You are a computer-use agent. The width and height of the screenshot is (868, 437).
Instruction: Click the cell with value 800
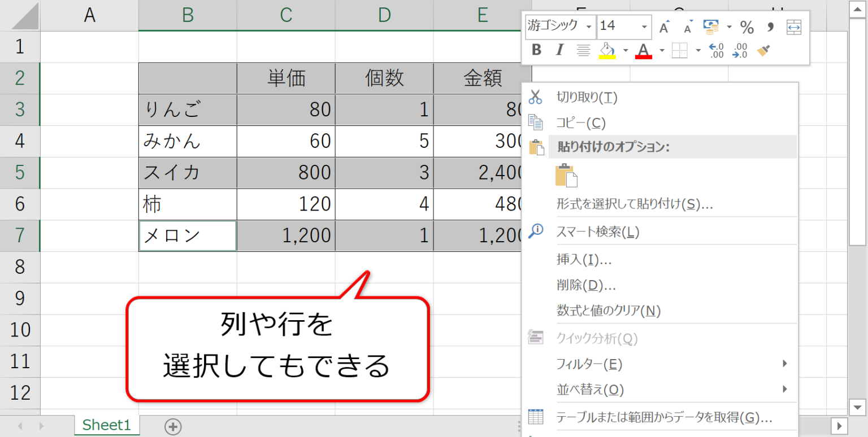(x=286, y=172)
